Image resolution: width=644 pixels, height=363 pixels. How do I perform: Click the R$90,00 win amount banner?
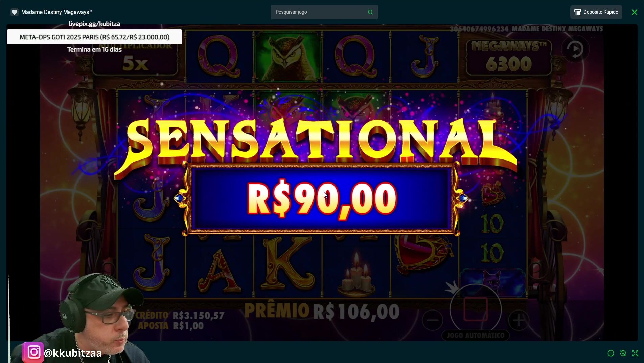tap(321, 199)
